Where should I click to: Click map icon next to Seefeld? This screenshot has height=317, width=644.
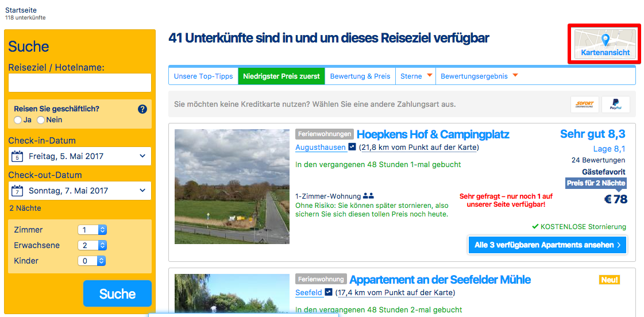click(x=329, y=292)
